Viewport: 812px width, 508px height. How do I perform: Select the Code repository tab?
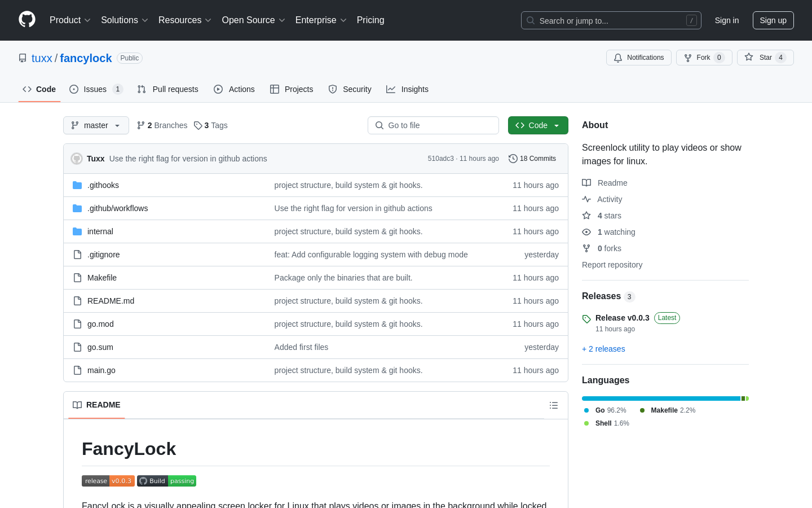(39, 89)
